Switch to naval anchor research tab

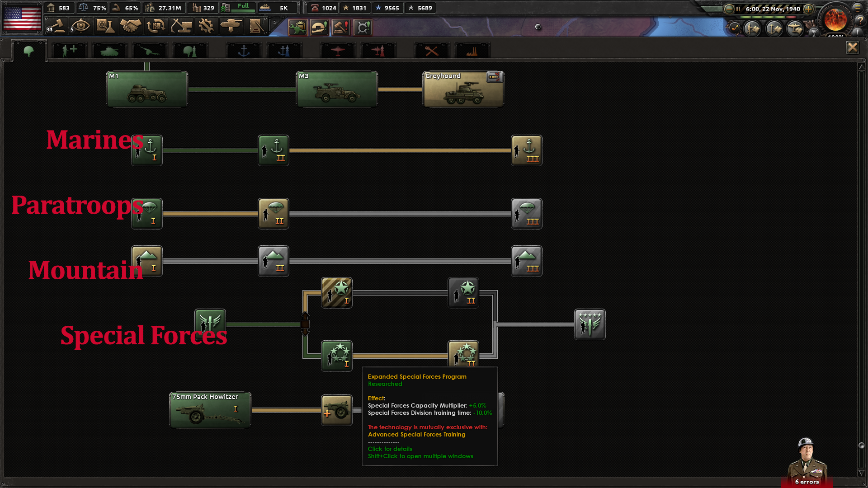point(244,51)
